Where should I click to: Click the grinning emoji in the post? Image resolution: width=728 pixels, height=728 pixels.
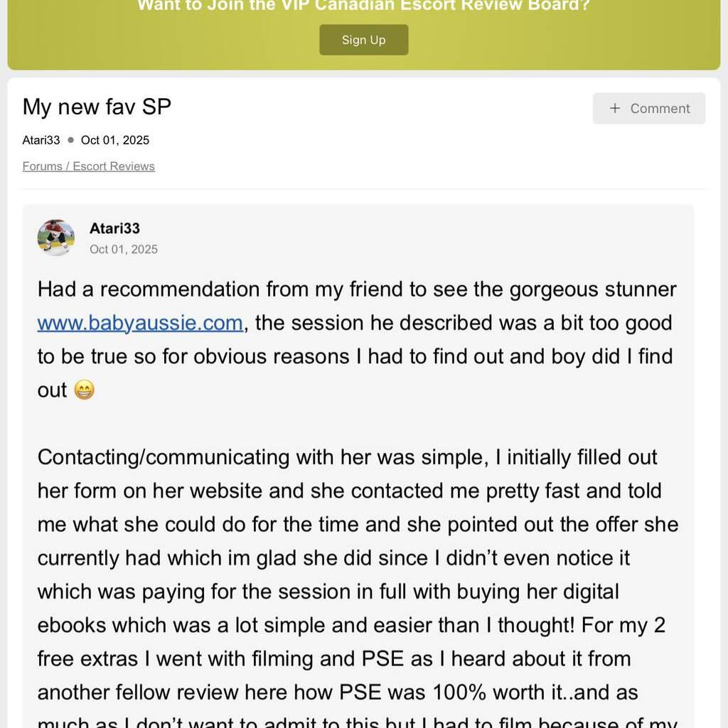[x=84, y=390]
